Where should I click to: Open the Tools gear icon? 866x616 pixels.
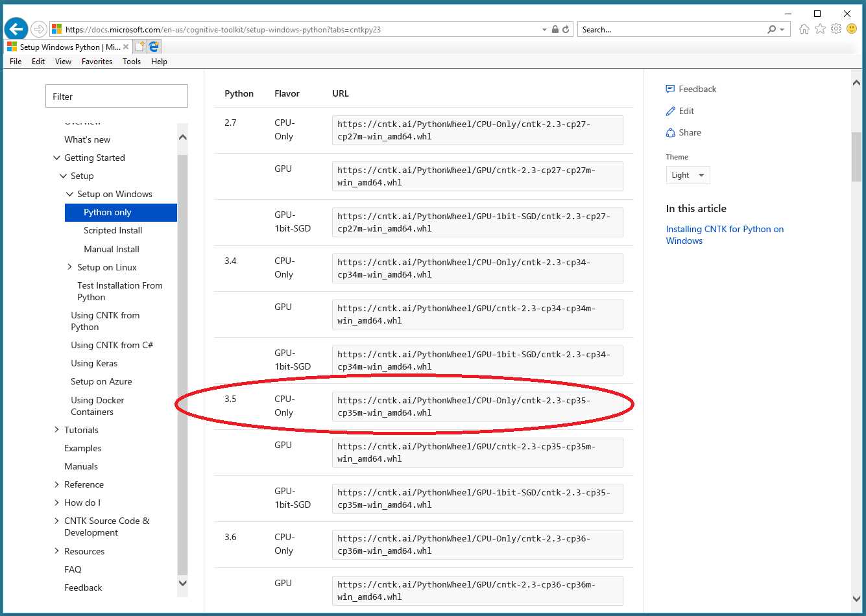tap(836, 29)
